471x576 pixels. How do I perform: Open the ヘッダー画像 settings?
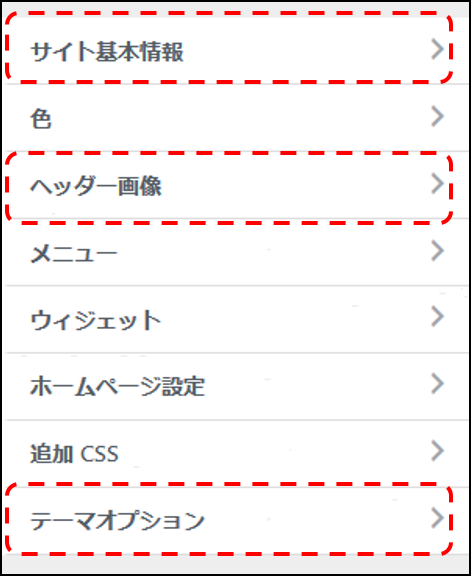(x=96, y=186)
